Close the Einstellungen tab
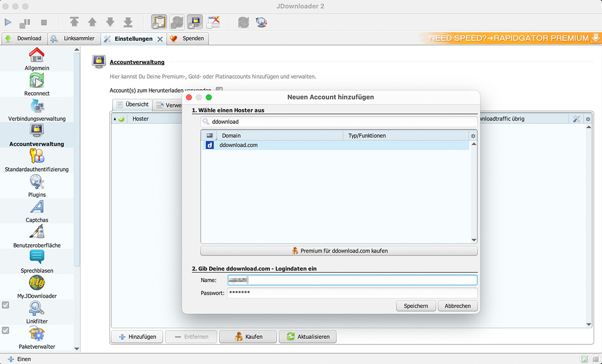602x364 pixels. coord(160,39)
